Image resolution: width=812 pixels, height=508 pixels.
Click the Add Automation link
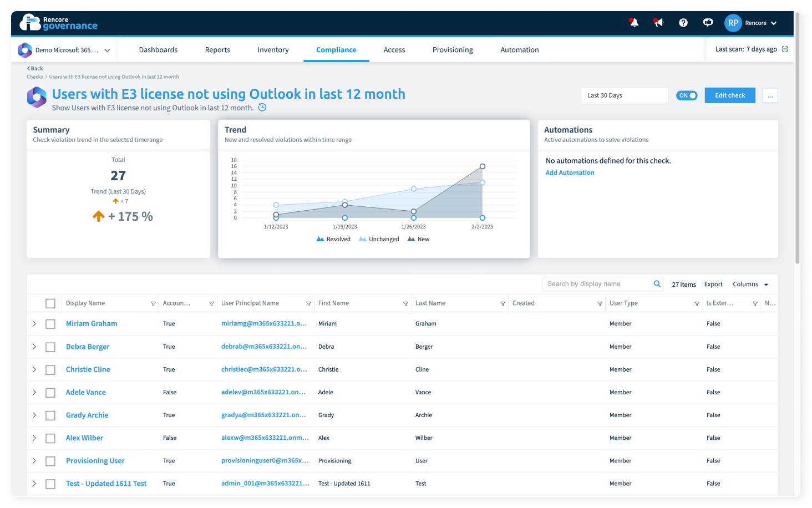(570, 172)
